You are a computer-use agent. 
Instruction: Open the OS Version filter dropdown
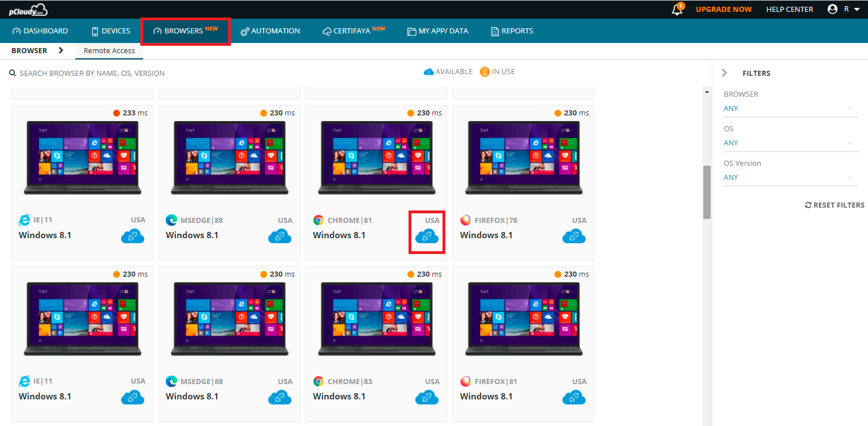click(x=791, y=178)
